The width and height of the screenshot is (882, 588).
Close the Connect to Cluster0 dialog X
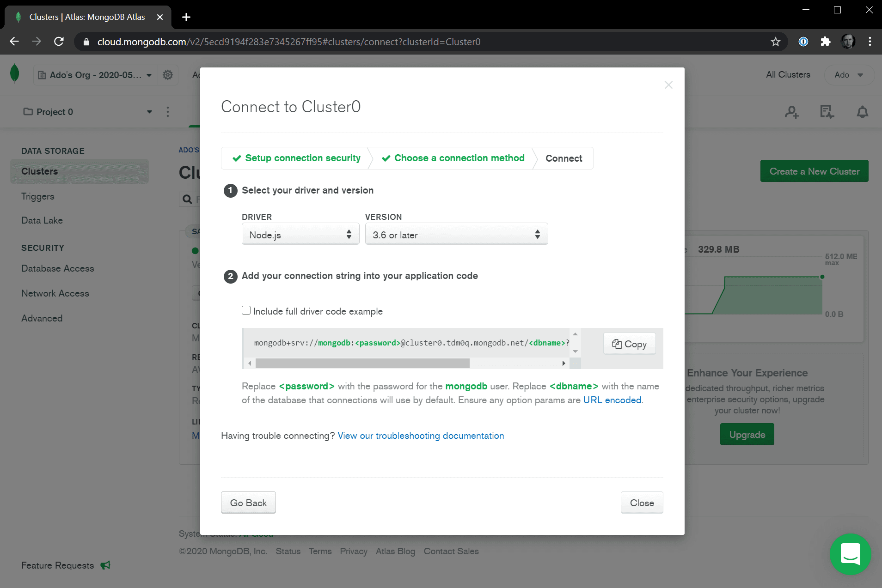click(x=668, y=85)
